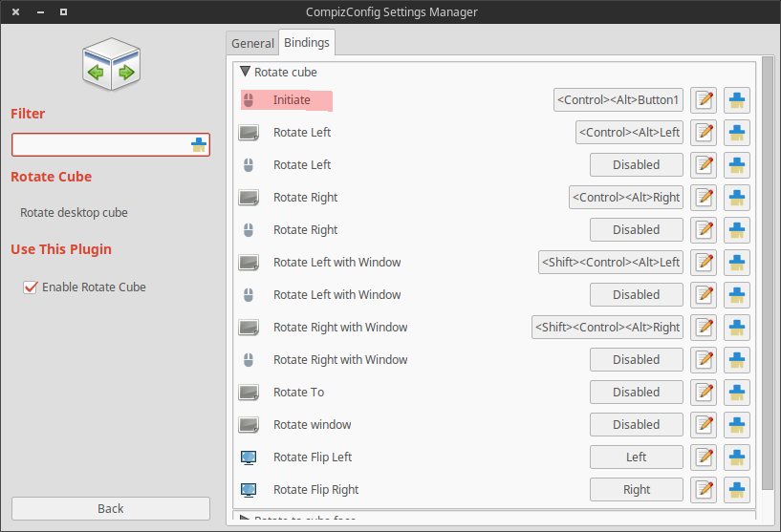Reset Rotate Flip Right with broom icon
781x532 pixels.
click(x=737, y=490)
